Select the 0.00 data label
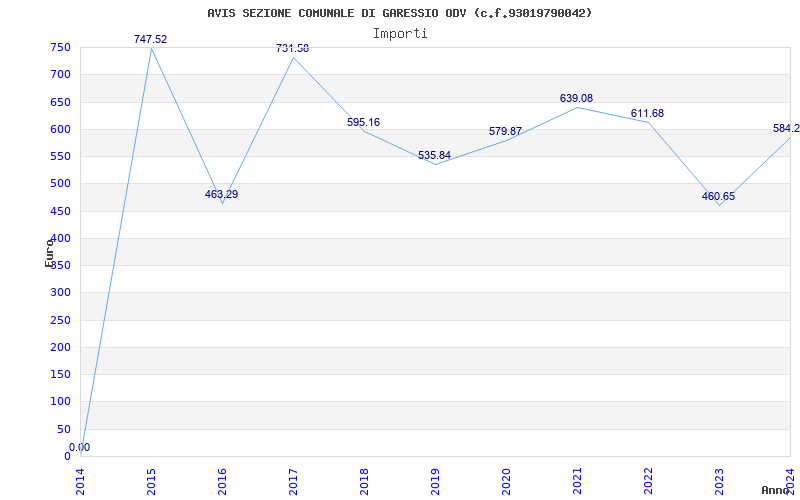Viewport: 800px width, 500px height. (x=80, y=447)
